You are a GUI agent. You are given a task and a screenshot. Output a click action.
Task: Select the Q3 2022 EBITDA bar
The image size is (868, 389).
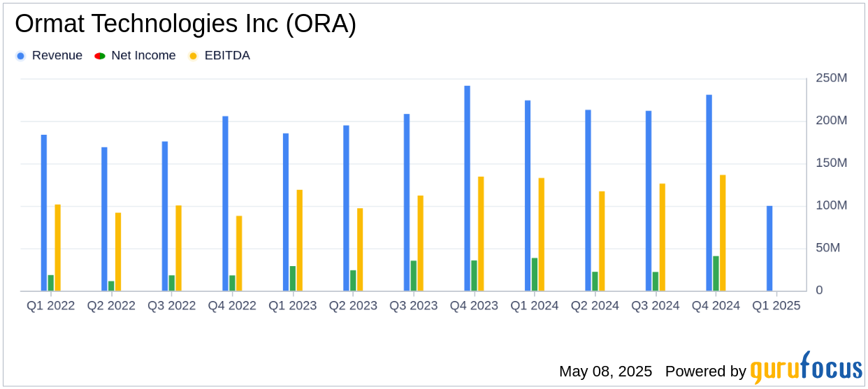tap(178, 249)
